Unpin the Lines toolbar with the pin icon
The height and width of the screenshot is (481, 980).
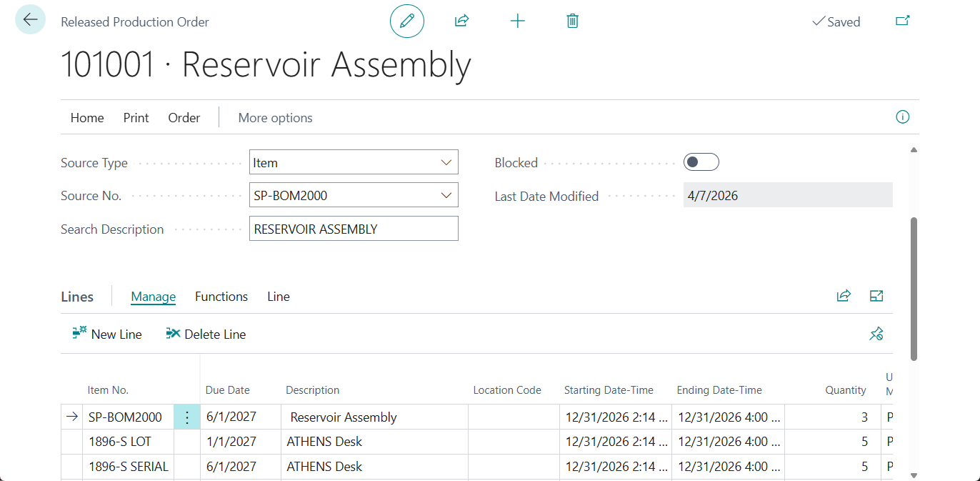876,334
